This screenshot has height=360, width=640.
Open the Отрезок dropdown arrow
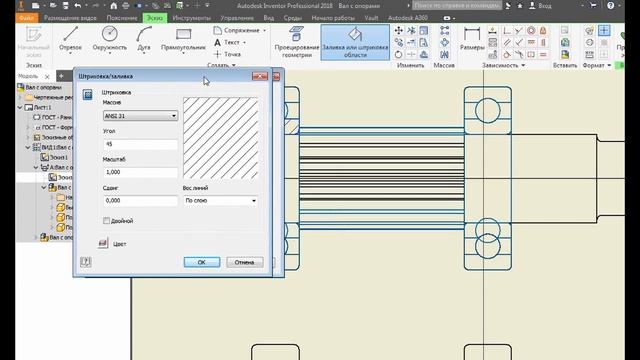70,53
